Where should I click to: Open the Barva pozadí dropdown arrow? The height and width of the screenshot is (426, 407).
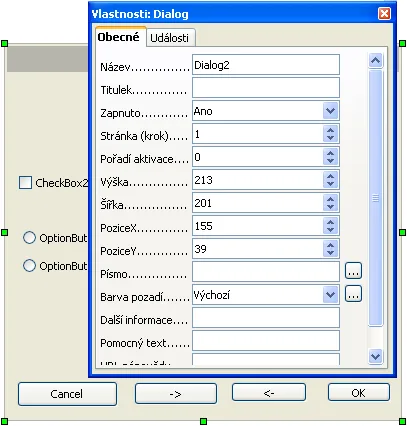point(330,295)
